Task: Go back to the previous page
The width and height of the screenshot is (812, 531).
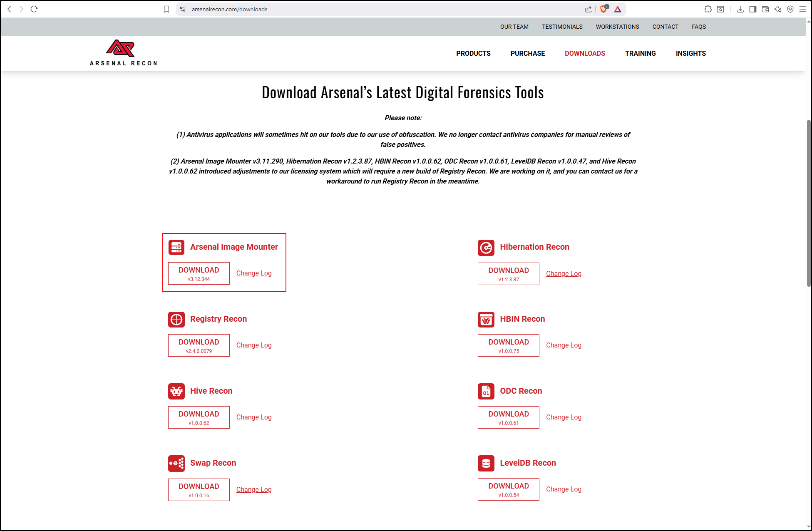Action: tap(9, 9)
